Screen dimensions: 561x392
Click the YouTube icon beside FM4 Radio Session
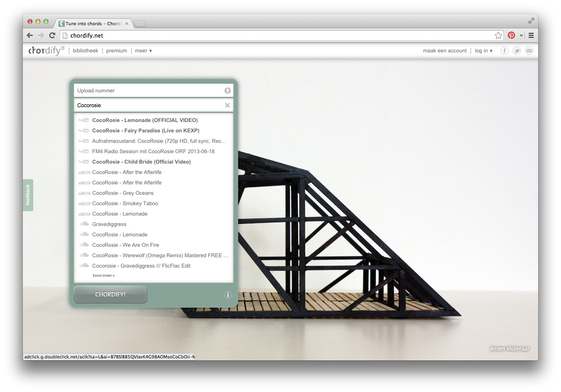(84, 151)
